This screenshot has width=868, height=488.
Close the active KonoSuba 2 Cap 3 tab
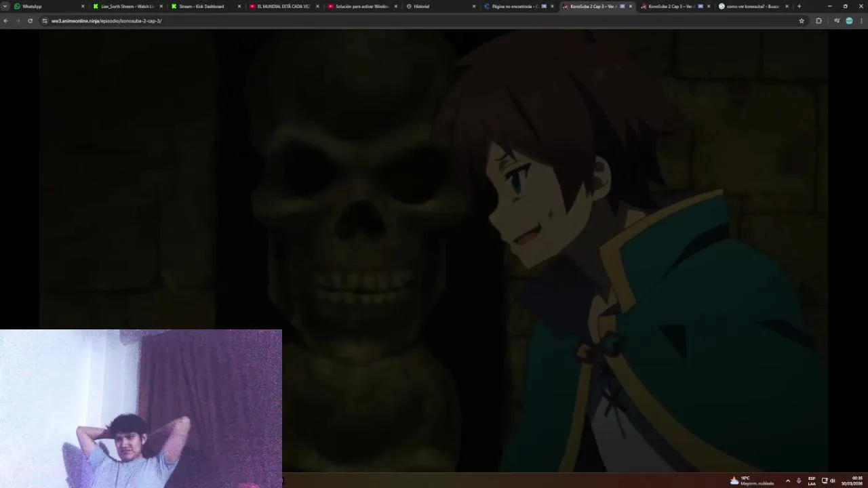(631, 6)
